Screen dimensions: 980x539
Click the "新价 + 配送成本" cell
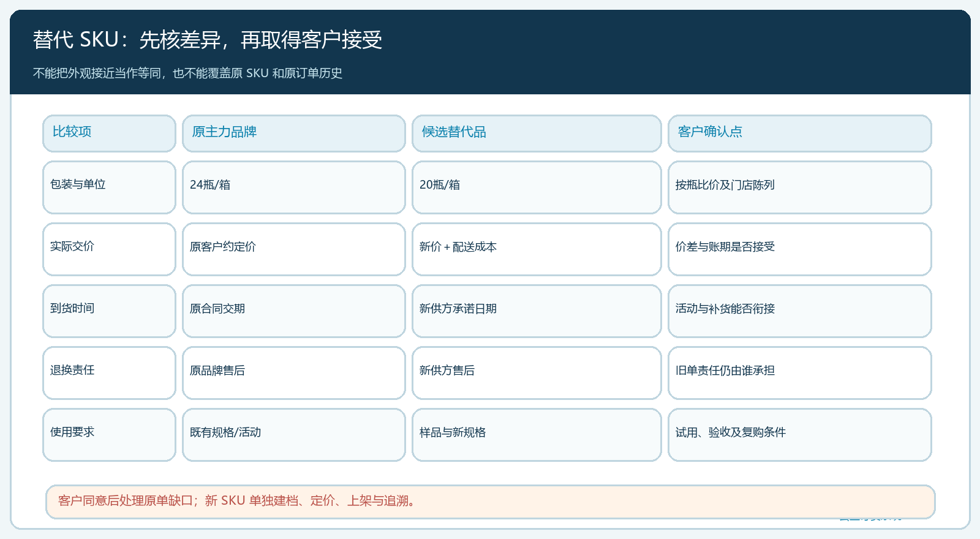[537, 249]
